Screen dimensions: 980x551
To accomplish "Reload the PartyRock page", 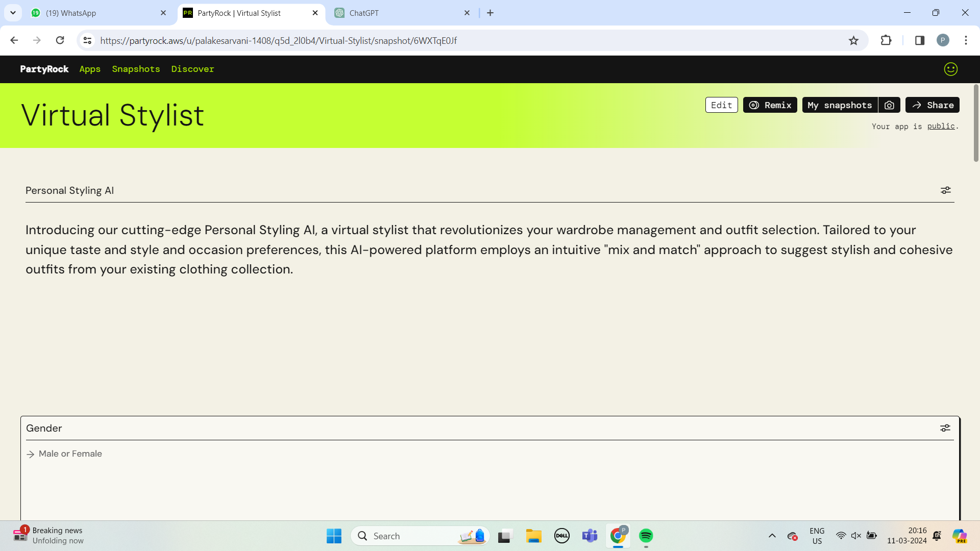I will tap(60, 40).
